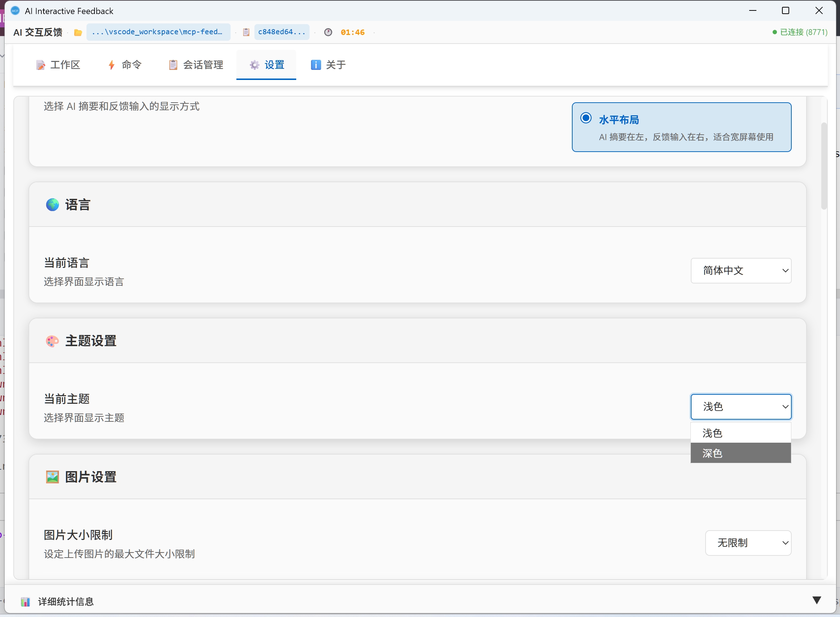Viewport: 840px width, 617px height.
Task: Switch to the 工作区 tab
Action: tap(58, 65)
